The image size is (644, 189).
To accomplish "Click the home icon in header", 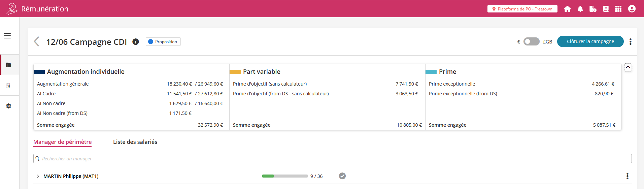I will click(x=567, y=9).
